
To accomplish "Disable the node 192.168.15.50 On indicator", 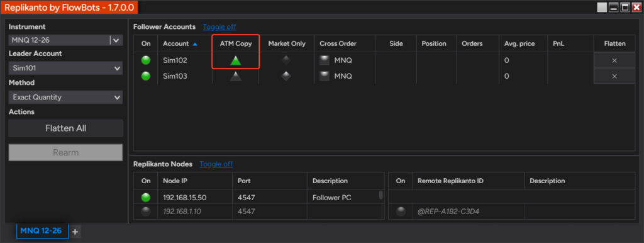I will [146, 198].
